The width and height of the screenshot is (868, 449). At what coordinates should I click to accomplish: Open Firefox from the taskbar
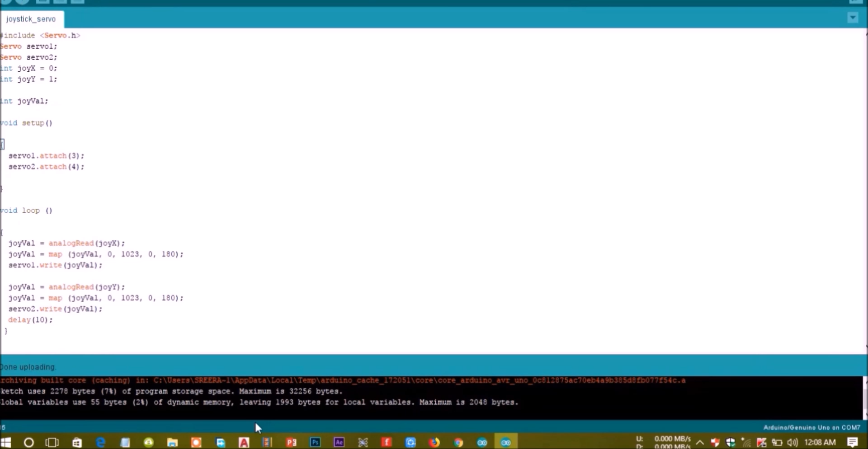435,442
